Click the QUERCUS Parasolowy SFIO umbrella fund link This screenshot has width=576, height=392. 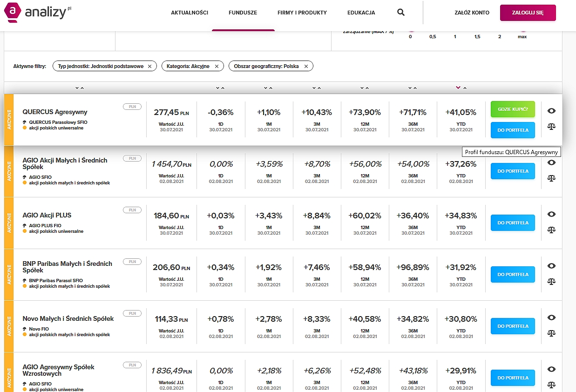click(x=58, y=122)
